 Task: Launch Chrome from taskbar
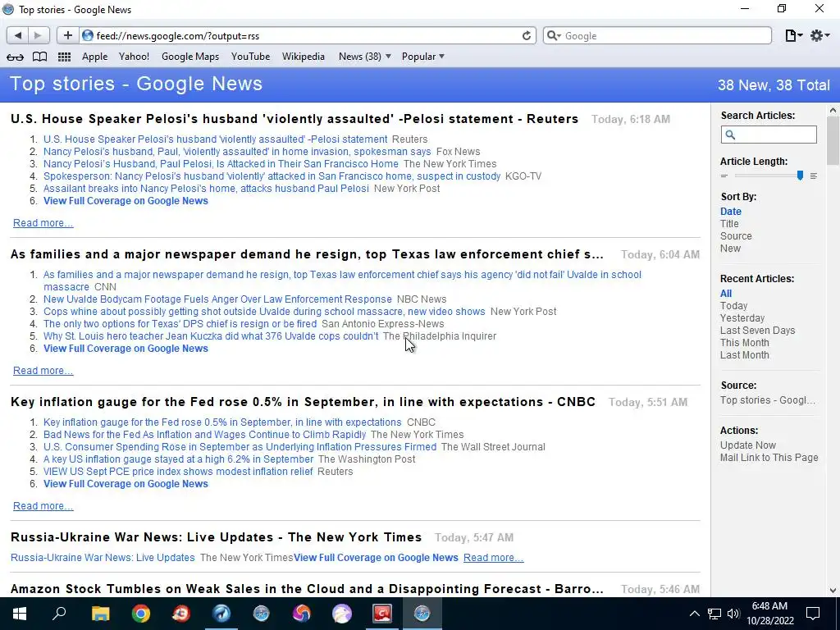click(x=141, y=614)
